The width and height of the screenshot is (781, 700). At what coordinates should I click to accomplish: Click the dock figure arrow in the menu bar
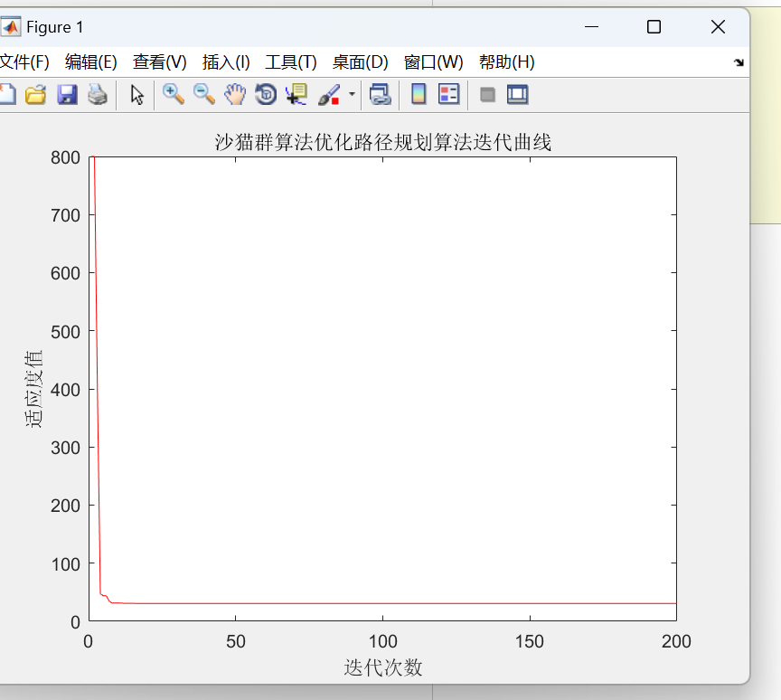click(739, 62)
